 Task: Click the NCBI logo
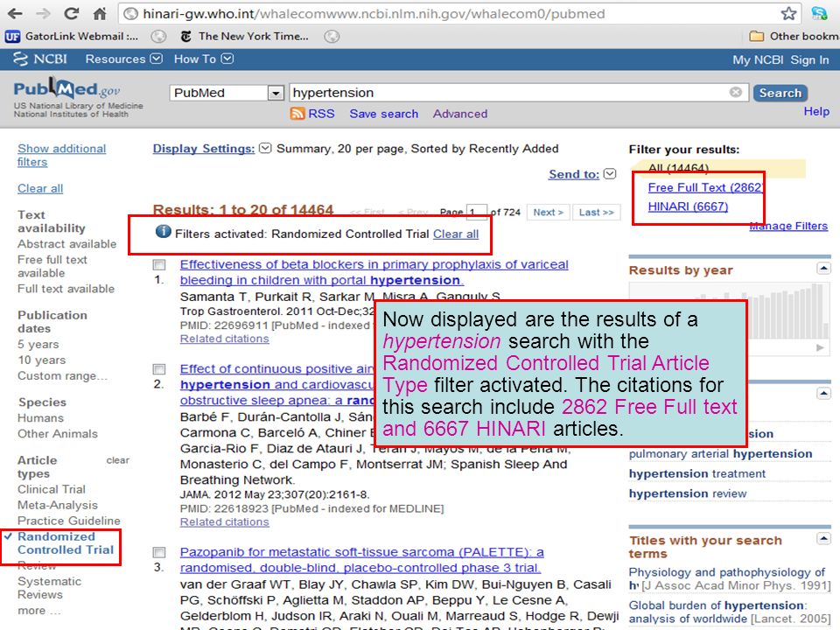pyautogui.click(x=40, y=59)
